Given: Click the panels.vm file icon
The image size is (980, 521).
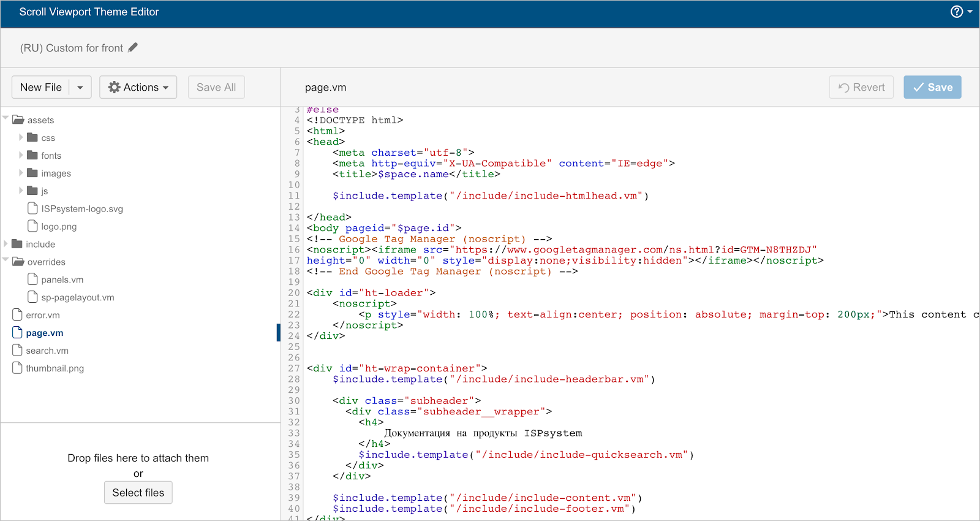Looking at the screenshot, I should (x=32, y=280).
